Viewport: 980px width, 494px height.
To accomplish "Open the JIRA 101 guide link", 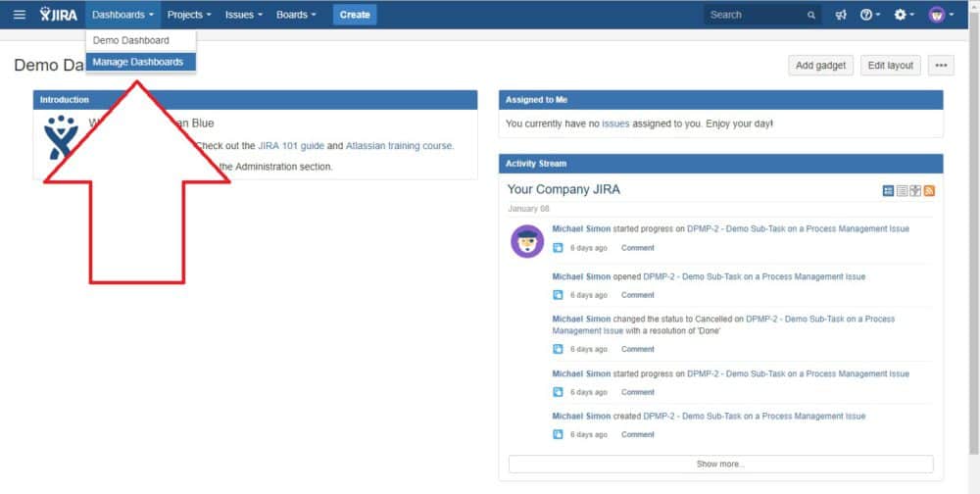I will (291, 146).
